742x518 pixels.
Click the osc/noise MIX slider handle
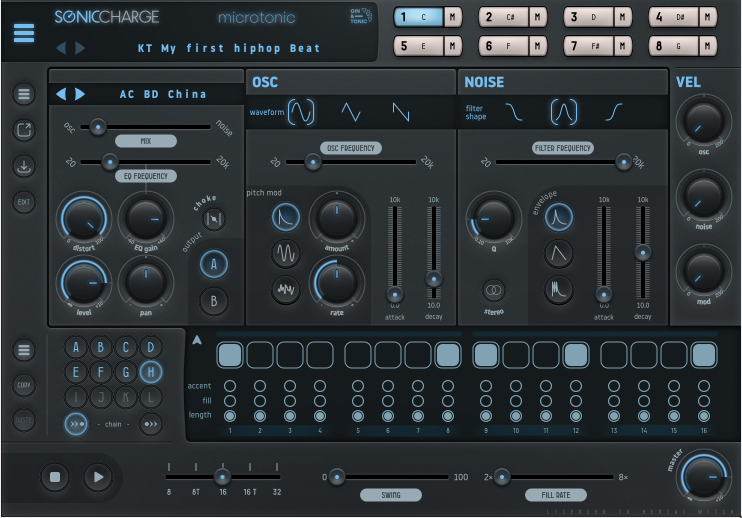[x=98, y=127]
